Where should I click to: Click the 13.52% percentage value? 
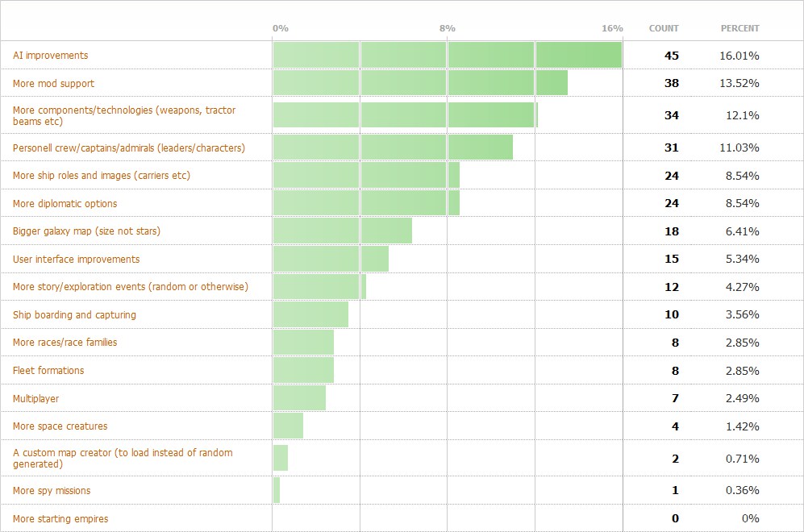[739, 84]
